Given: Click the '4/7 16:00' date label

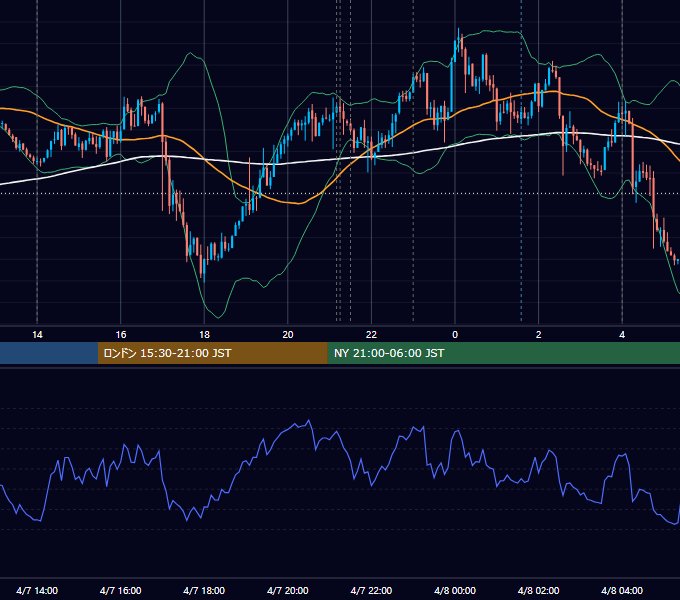Looking at the screenshot, I should pos(121,590).
